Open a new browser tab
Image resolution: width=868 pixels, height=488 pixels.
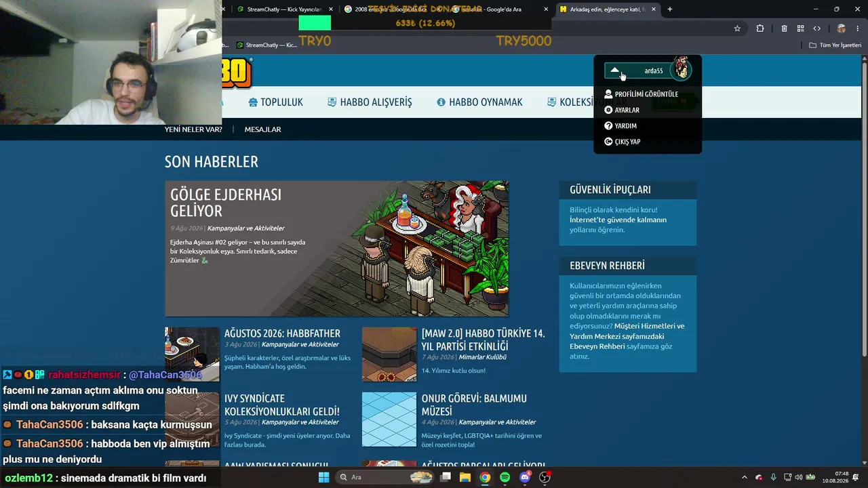670,9
